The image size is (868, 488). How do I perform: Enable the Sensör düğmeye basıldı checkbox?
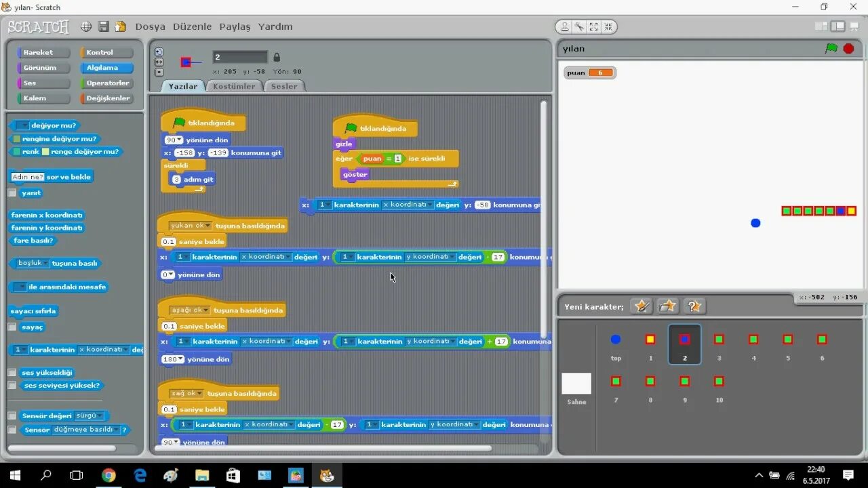coord(12,430)
